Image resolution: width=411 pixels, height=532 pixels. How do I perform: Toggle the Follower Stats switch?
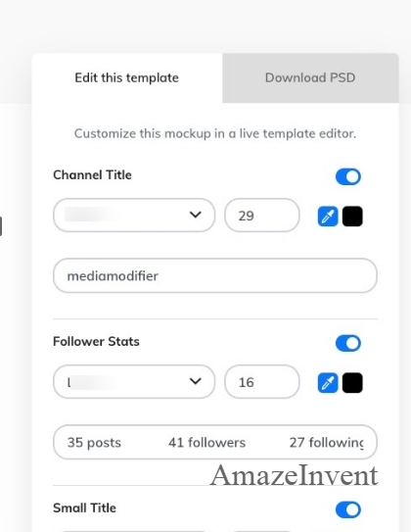(x=348, y=343)
